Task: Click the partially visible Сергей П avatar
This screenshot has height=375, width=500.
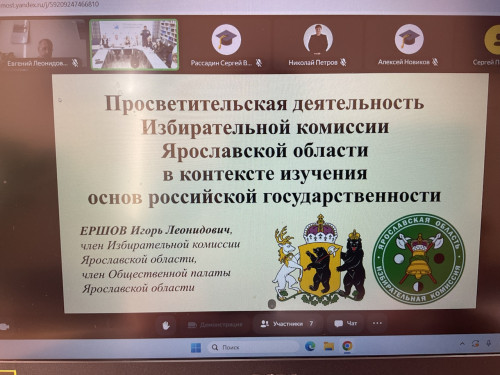Action: click(492, 39)
